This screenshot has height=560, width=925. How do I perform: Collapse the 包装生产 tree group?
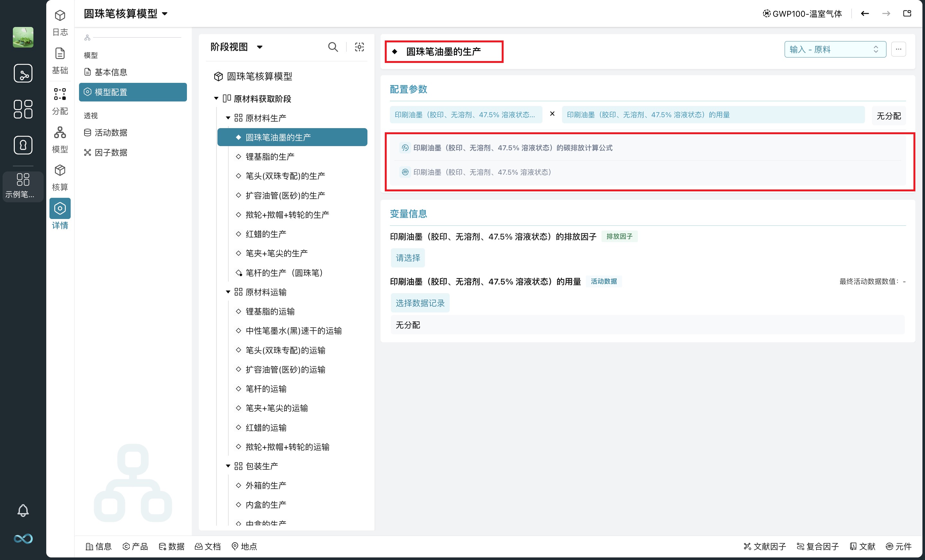(228, 466)
